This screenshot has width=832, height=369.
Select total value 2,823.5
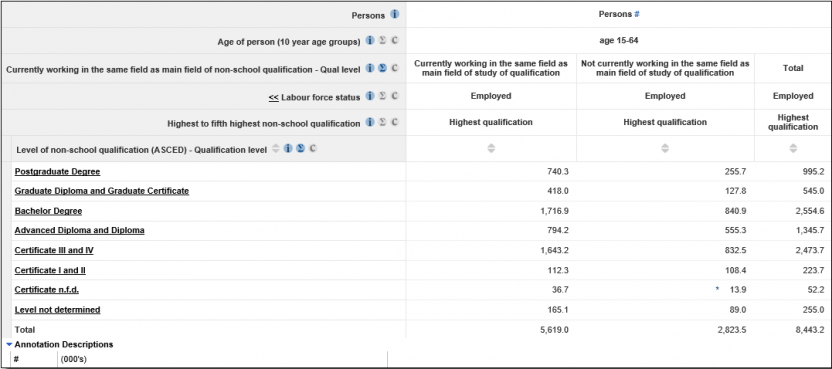pos(731,330)
